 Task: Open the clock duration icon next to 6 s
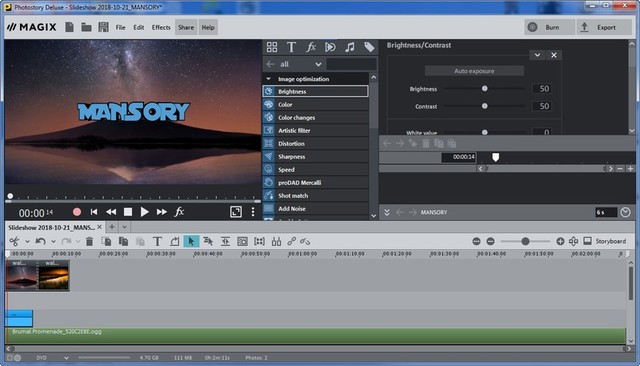coord(625,212)
